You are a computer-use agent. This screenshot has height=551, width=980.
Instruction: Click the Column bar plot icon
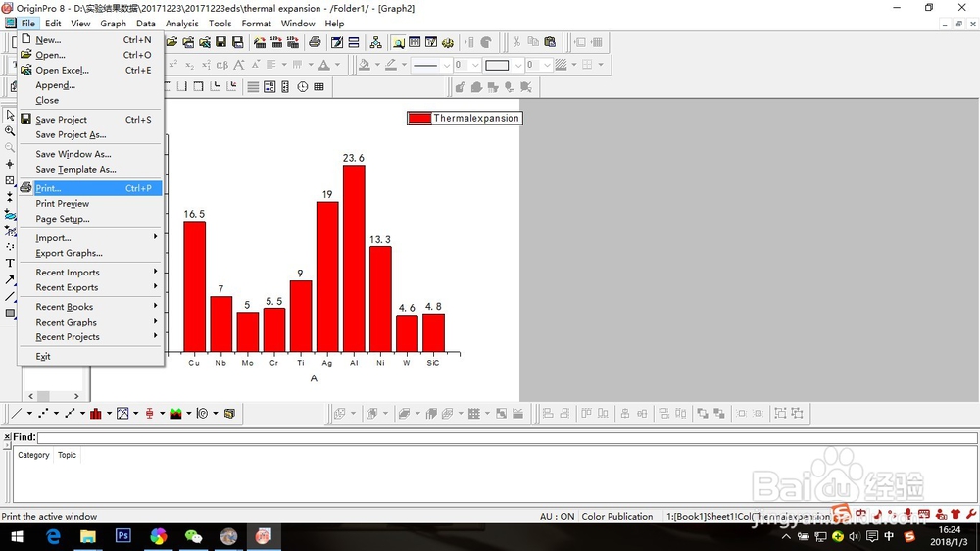click(x=96, y=413)
